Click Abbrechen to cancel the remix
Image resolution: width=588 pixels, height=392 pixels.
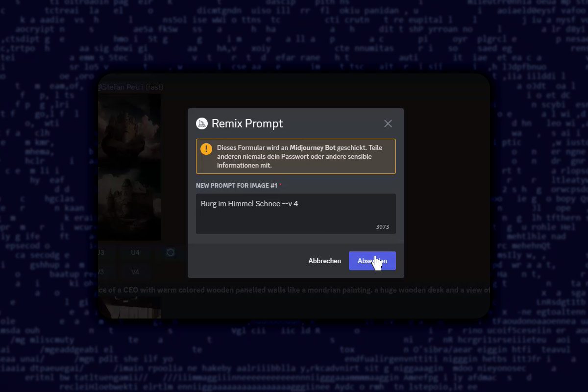(x=324, y=261)
